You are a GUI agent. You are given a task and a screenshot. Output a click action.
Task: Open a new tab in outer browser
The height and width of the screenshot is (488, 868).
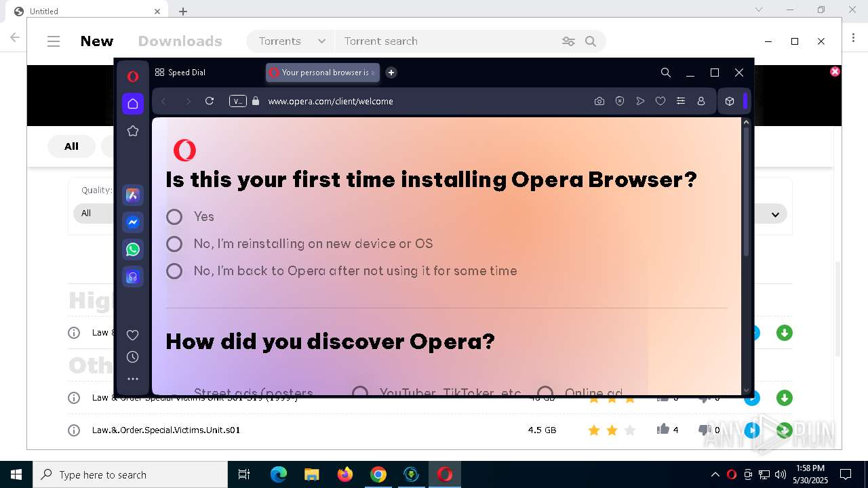[183, 12]
